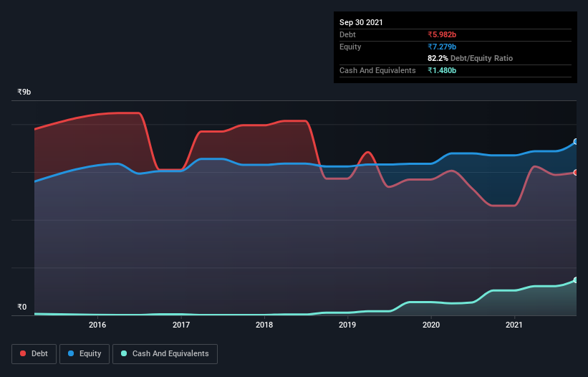The width and height of the screenshot is (588, 377).
Task: Click Cash And Equivalents label in tooltip
Action: 377,70
